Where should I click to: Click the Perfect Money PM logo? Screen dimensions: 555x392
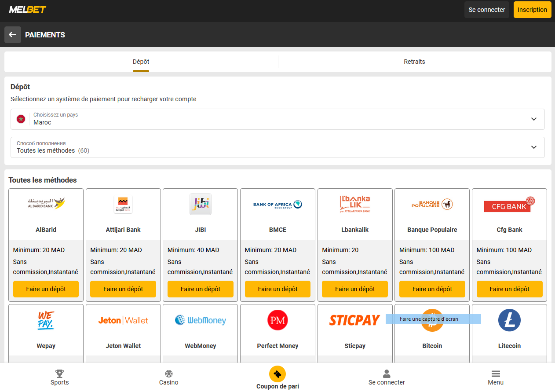pyautogui.click(x=277, y=320)
